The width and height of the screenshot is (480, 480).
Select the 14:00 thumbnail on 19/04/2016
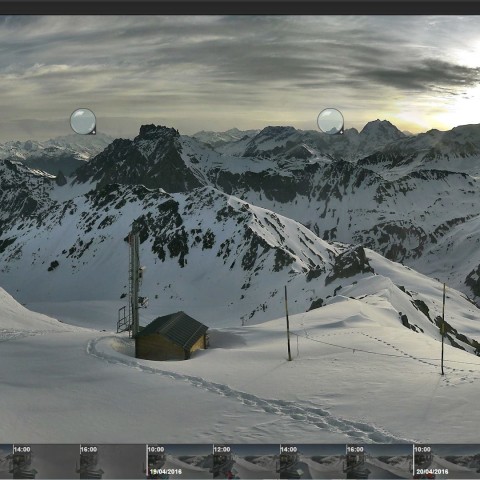pyautogui.click(x=313, y=461)
